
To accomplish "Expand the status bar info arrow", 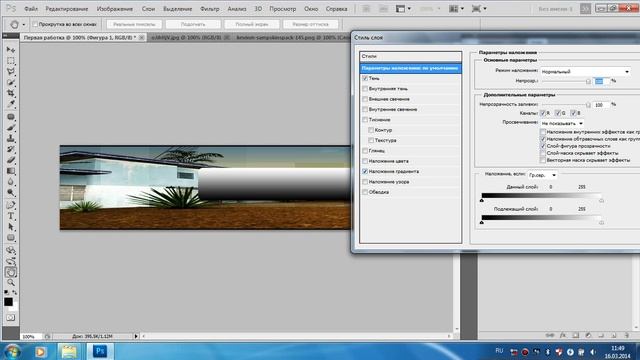I will (136, 336).
